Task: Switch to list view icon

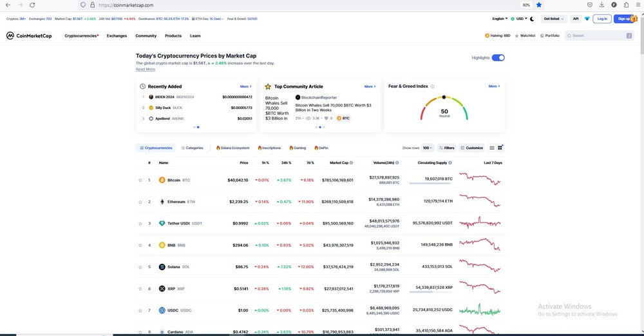Action: point(491,148)
